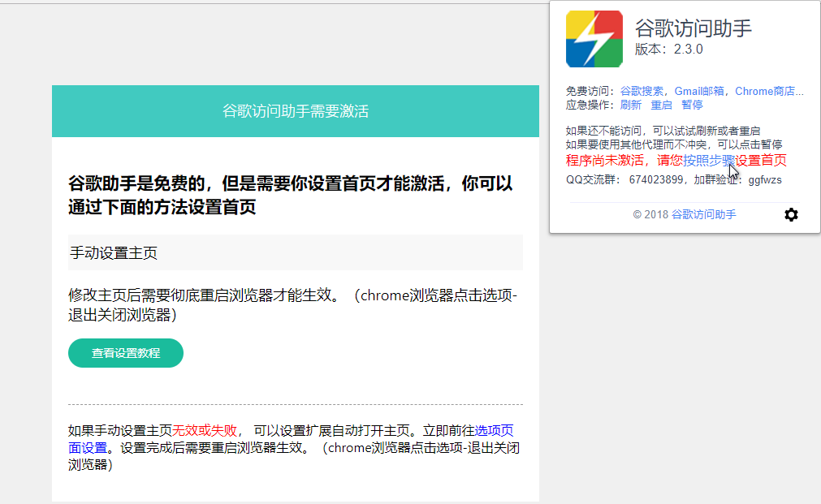Click the red 无效或失败 text
The image size is (821, 504).
(x=205, y=431)
